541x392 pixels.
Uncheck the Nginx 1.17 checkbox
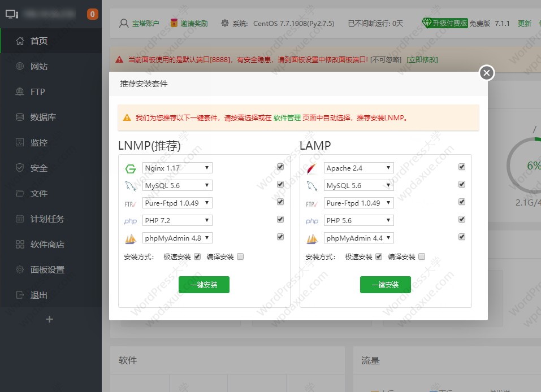coord(280,167)
